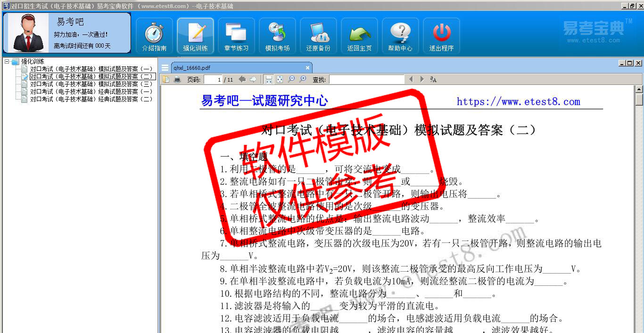
Task: Open 还原备份 restore backup
Action: tap(318, 36)
